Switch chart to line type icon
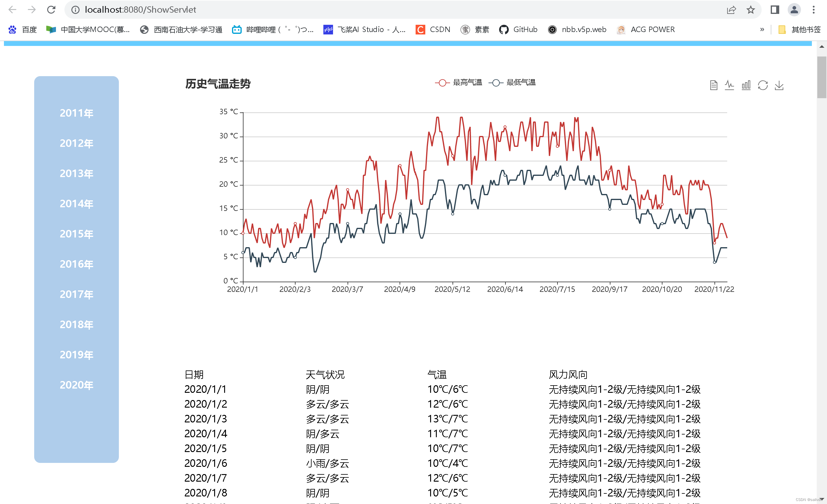Image resolution: width=827 pixels, height=504 pixels. point(729,85)
